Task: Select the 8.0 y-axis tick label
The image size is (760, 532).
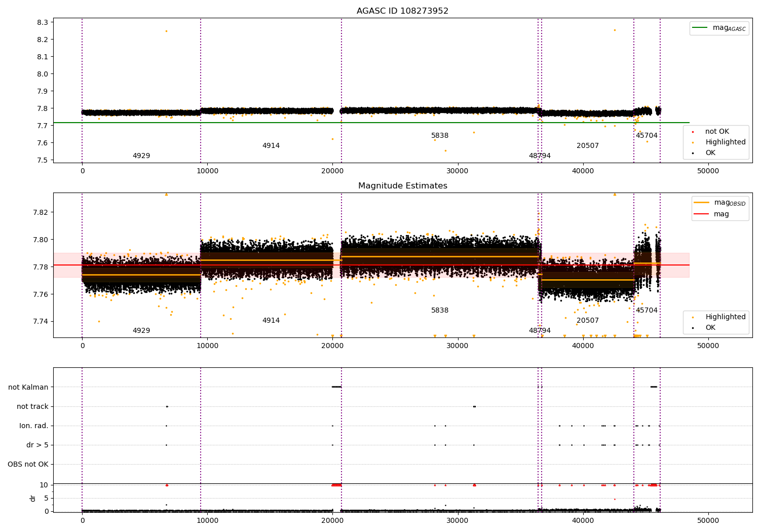Action: click(x=43, y=74)
